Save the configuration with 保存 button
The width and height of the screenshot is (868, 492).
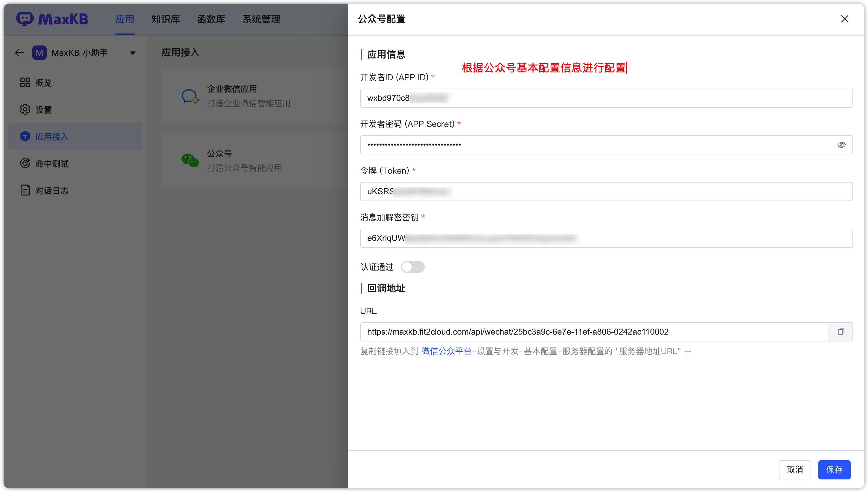click(834, 469)
